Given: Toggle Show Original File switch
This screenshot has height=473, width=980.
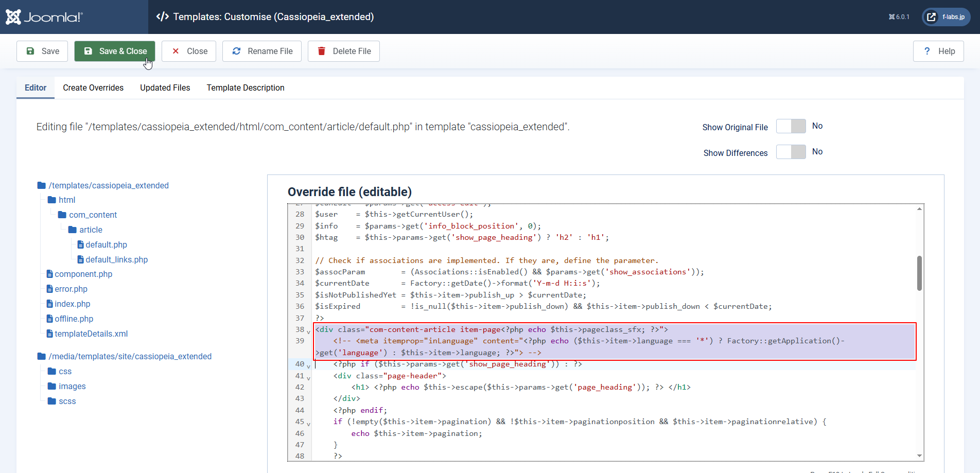Looking at the screenshot, I should point(791,126).
